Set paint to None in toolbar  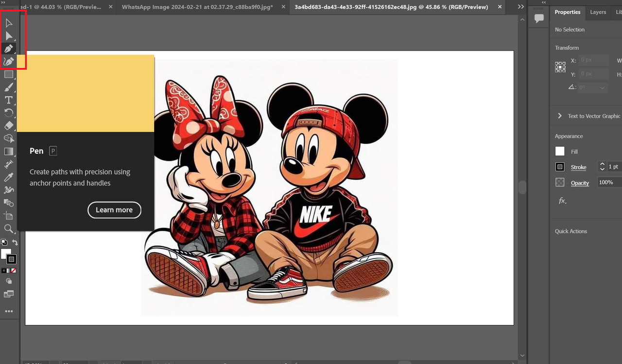click(x=14, y=270)
